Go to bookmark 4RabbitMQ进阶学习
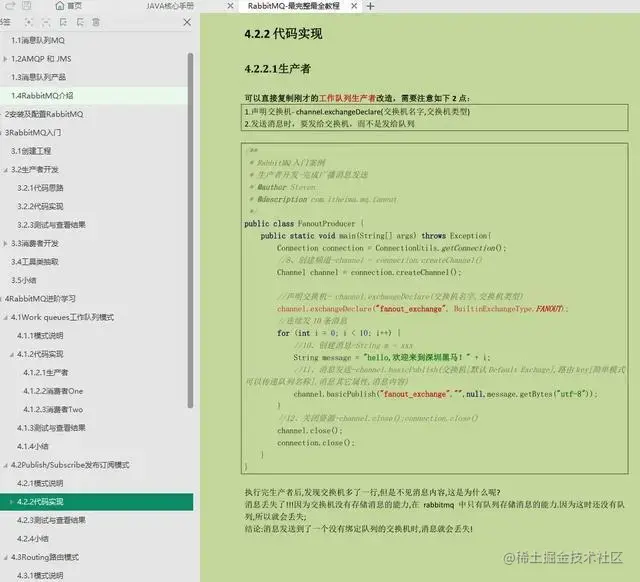The width and height of the screenshot is (640, 582). tap(40, 299)
